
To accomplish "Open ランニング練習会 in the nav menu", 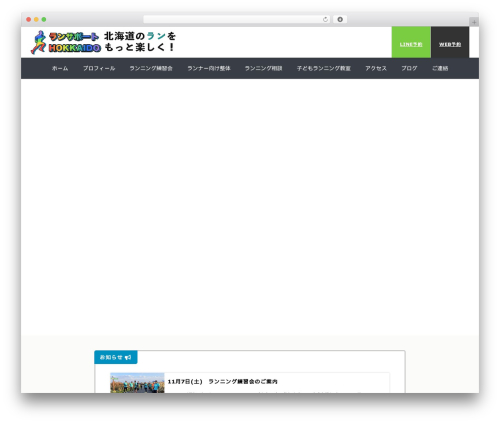I will [x=151, y=68].
